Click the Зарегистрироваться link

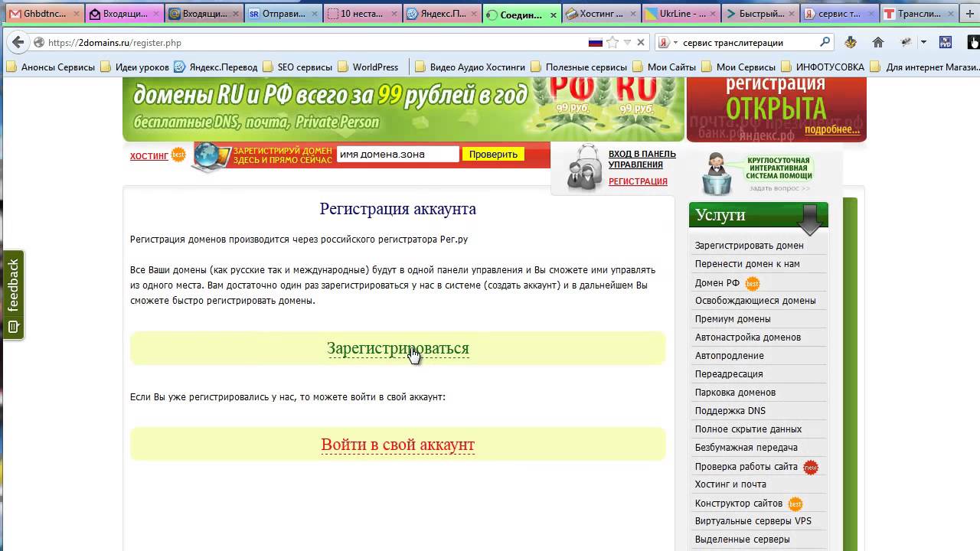coord(397,348)
